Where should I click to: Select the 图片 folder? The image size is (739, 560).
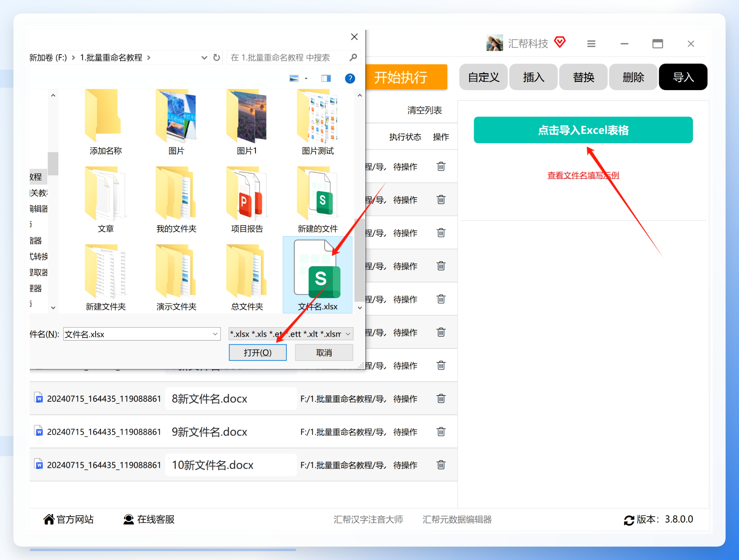coord(176,123)
